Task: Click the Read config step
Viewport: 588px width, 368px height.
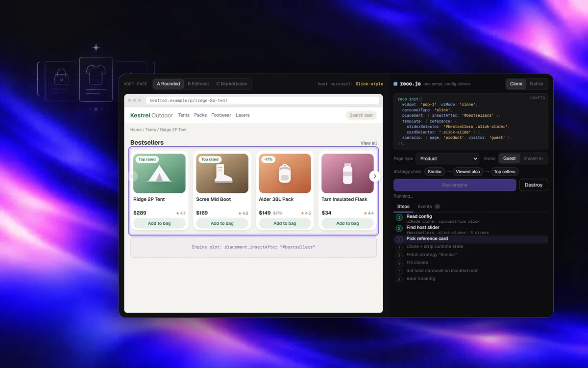Action: [470, 218]
